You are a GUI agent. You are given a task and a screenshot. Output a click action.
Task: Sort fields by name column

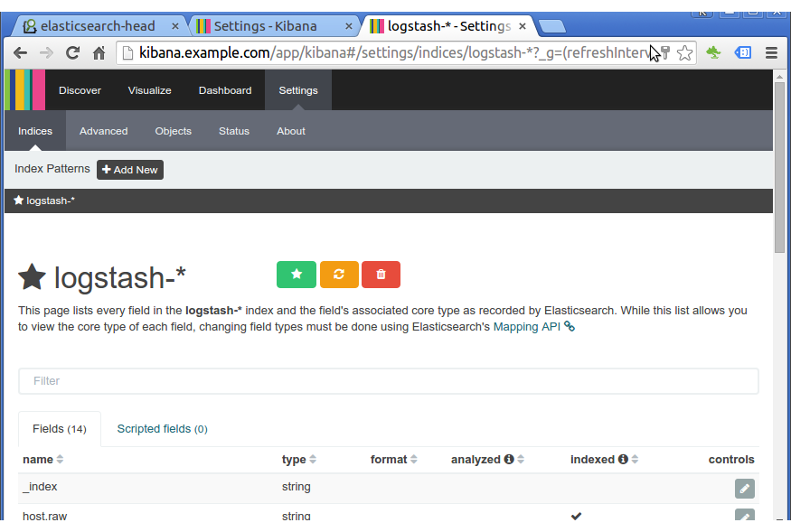pos(60,460)
